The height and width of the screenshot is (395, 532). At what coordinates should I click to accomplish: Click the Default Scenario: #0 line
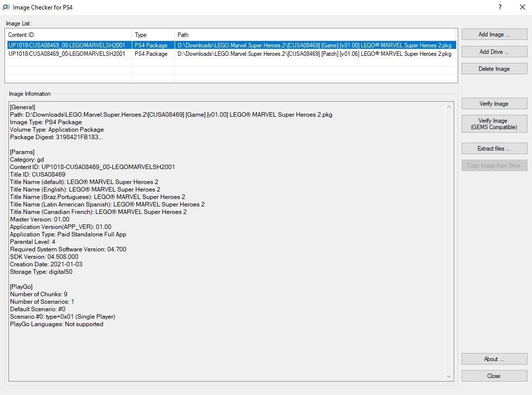point(37,309)
